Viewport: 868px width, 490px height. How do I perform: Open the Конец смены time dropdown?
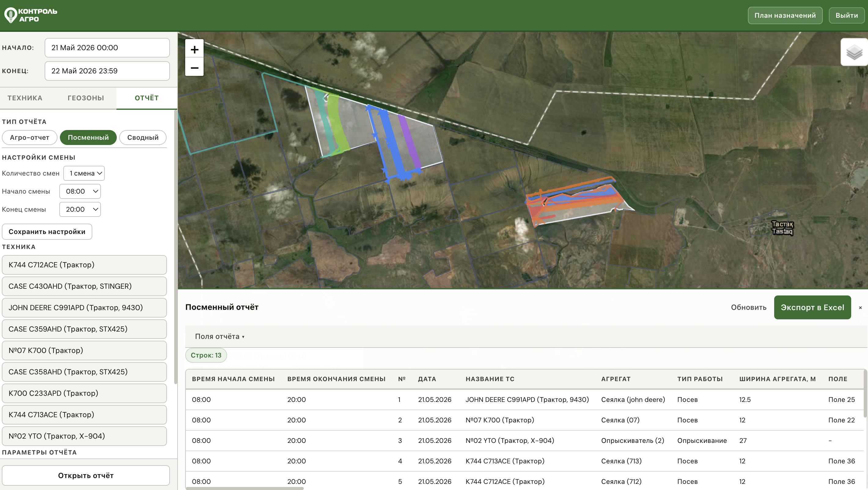(x=80, y=210)
